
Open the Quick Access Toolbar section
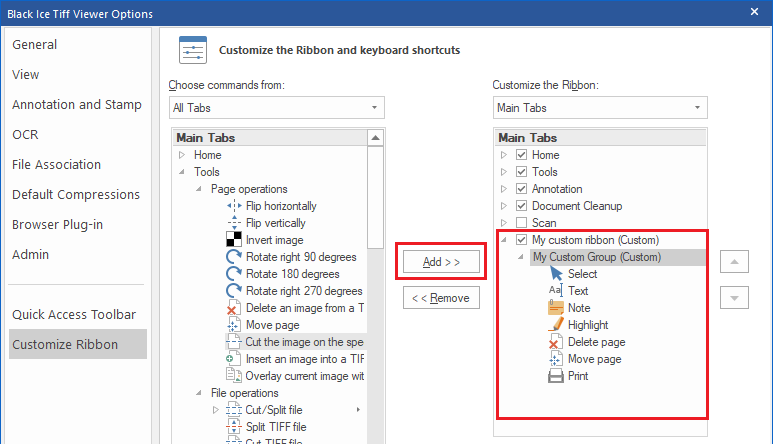(74, 314)
